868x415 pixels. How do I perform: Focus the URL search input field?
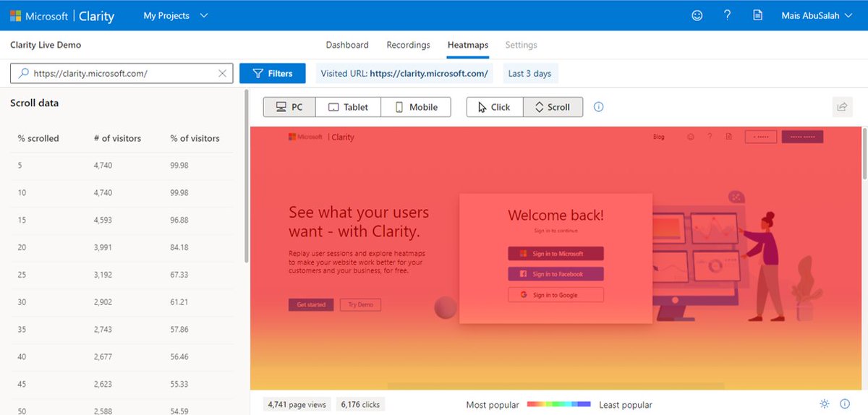point(123,73)
